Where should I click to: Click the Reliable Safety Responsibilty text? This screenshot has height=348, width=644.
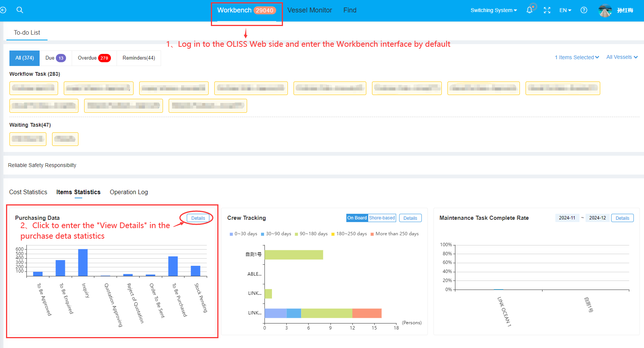coord(42,165)
